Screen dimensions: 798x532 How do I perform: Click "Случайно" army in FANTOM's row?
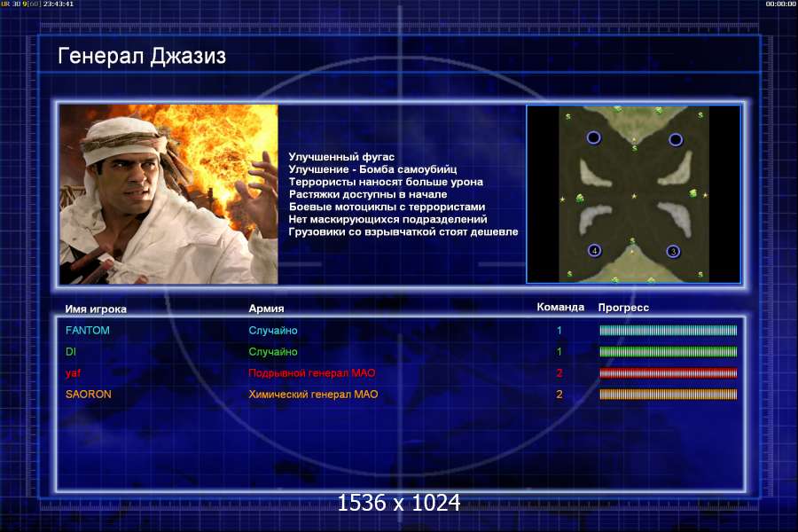(273, 331)
